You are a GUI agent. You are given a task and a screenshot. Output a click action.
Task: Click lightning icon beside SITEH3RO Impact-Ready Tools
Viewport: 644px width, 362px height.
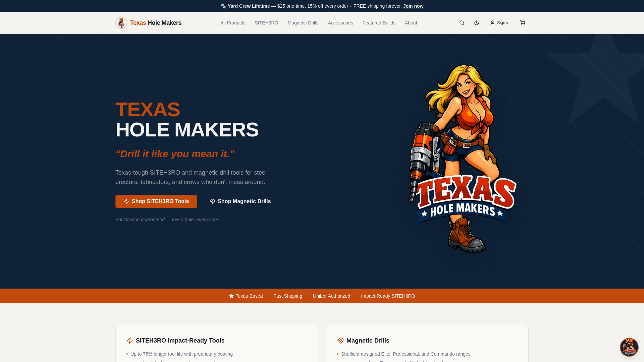tap(130, 341)
